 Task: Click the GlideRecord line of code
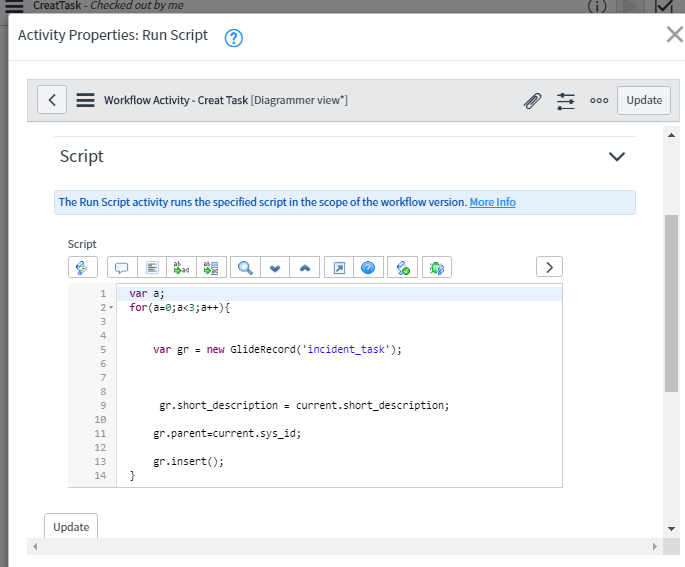pos(277,349)
